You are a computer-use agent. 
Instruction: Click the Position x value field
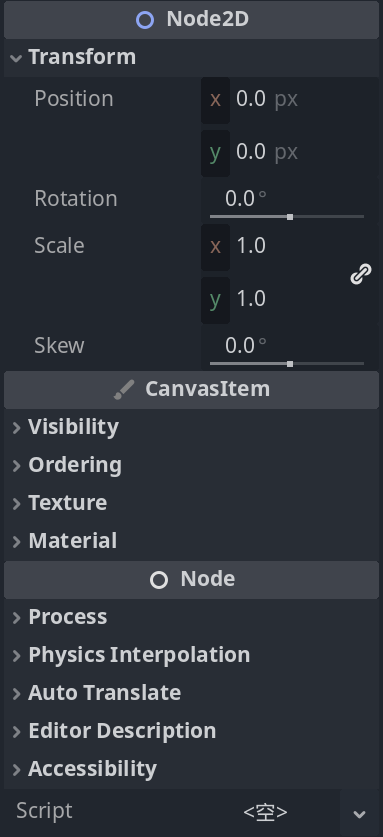click(x=290, y=100)
